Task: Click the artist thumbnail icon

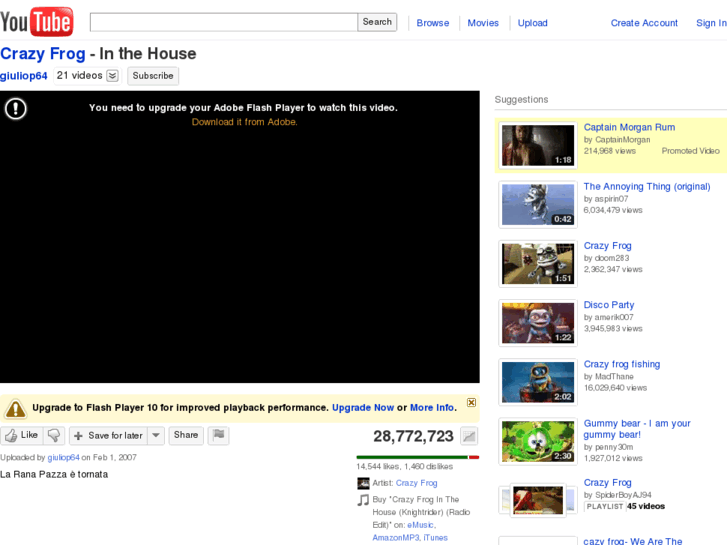Action: (363, 483)
